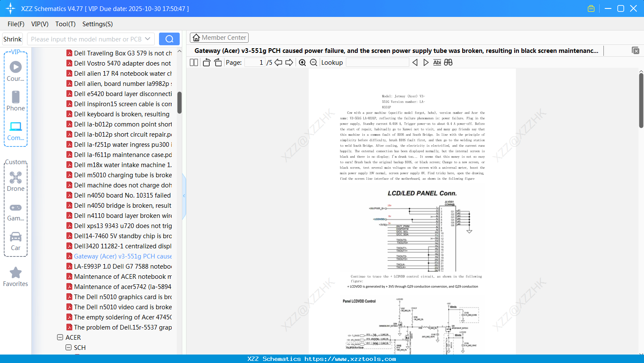Open the Car category in the sidebar
The image size is (644, 363).
pos(16,241)
